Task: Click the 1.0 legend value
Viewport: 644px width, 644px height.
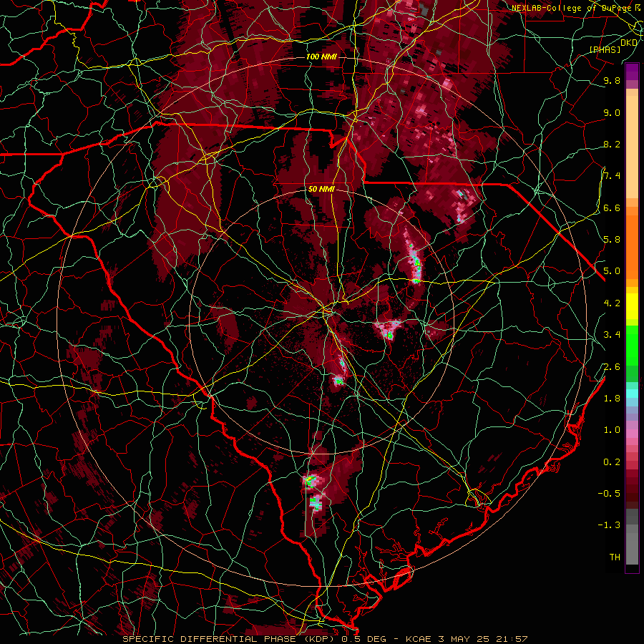Action: click(x=612, y=430)
